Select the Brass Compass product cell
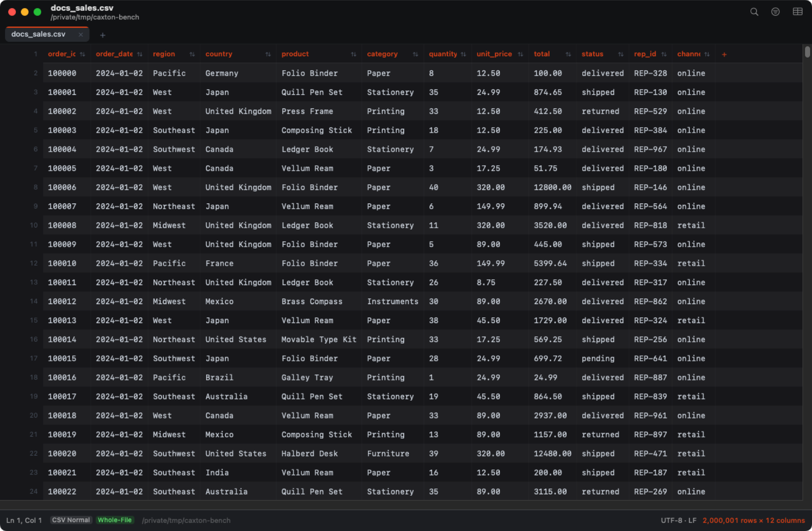 click(319, 301)
